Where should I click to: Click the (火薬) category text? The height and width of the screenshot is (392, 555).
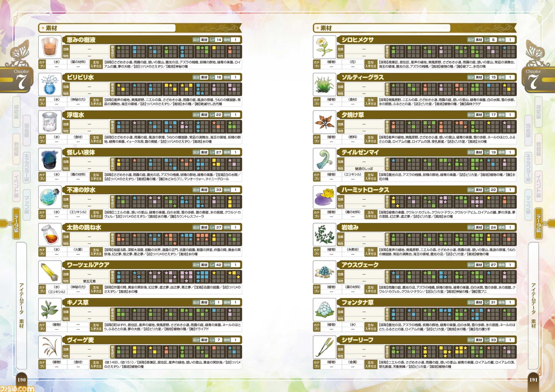(79, 249)
